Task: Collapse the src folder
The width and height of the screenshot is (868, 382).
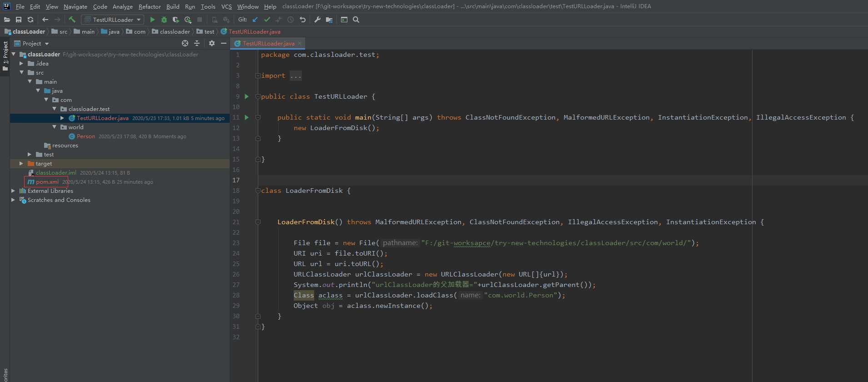Action: point(21,72)
